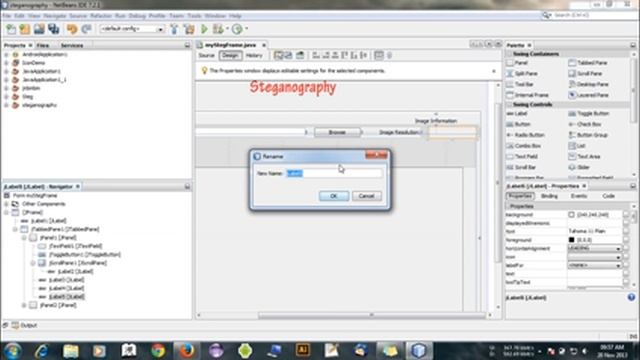Click the Clean and Build icon
The image size is (640, 360).
pos(189,29)
